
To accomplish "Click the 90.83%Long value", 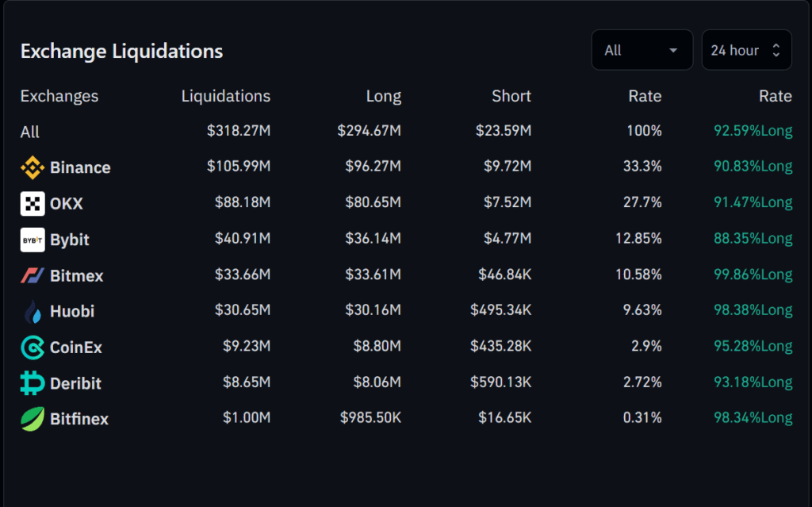I will 753,166.
